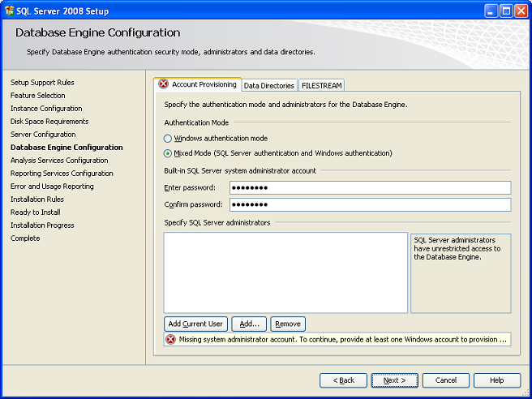Click the Built-in SQL Server system administrator account label
Screen dimensions: 532x399
tap(240, 170)
